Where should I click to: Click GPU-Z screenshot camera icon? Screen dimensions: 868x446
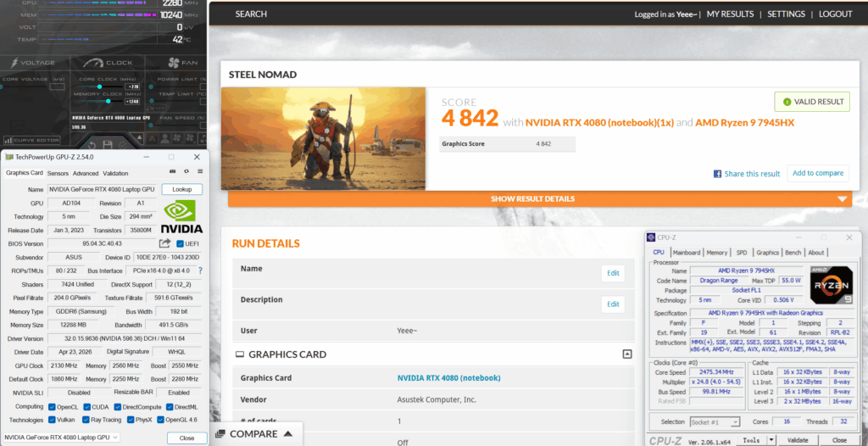(x=173, y=172)
